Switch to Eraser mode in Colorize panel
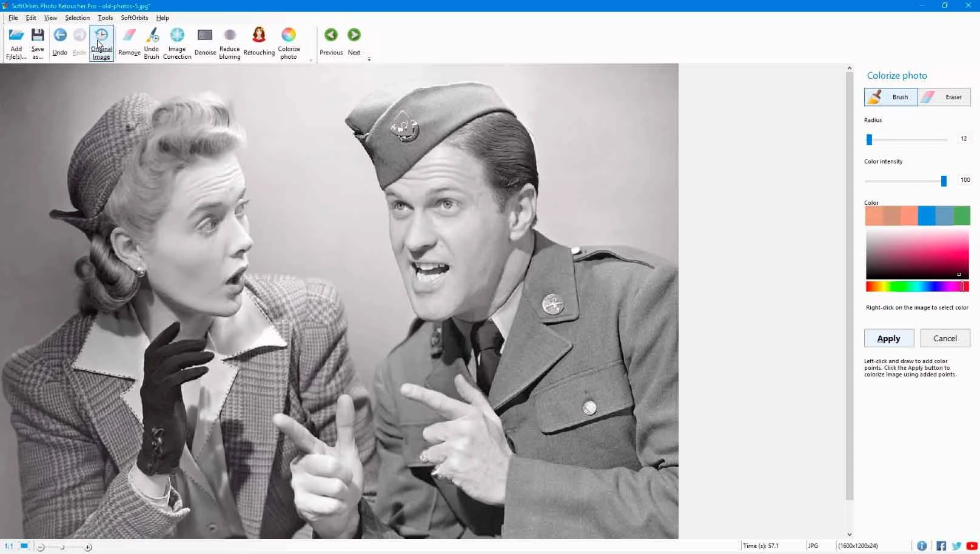The height and width of the screenshot is (554, 980). click(x=944, y=97)
